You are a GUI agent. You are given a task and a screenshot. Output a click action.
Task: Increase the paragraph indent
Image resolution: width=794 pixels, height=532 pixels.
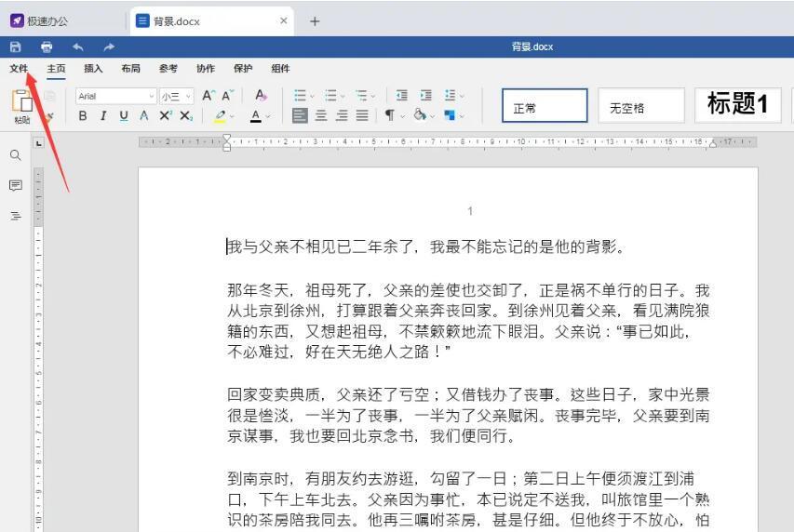pyautogui.click(x=426, y=95)
